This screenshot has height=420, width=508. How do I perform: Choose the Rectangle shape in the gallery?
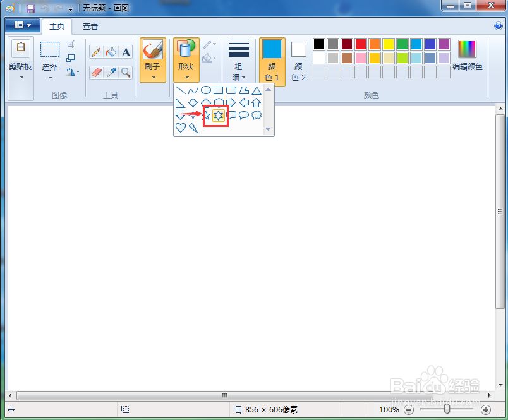(x=219, y=90)
